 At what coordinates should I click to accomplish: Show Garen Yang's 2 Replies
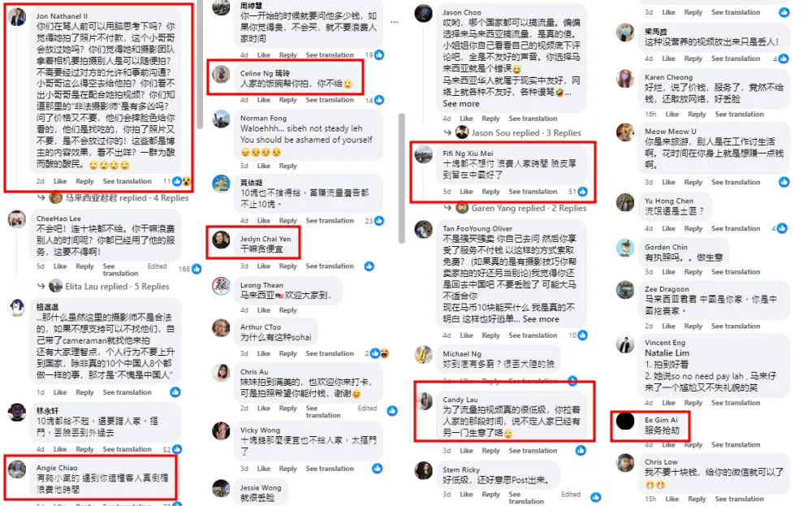(521, 208)
